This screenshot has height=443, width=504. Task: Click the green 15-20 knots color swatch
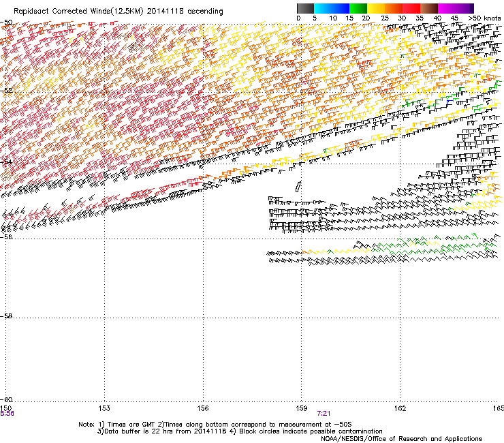(x=358, y=8)
